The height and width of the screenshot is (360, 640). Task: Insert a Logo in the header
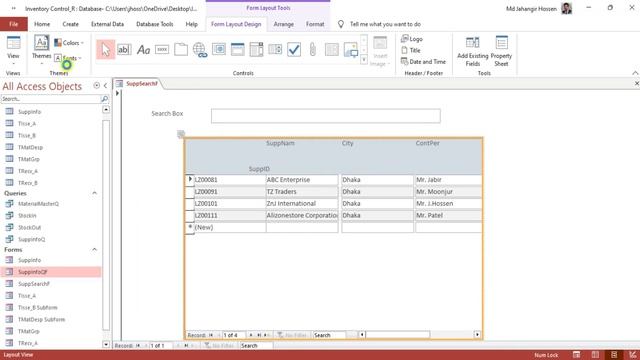412,39
